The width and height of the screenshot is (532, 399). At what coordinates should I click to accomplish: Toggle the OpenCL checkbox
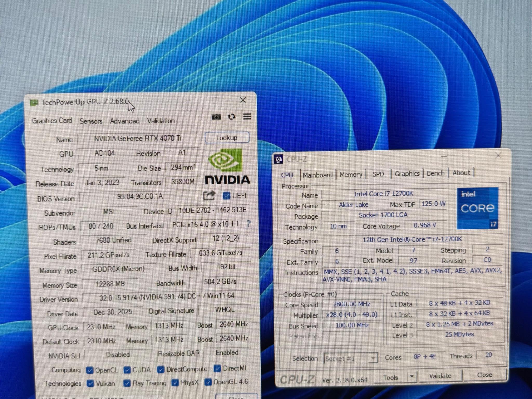tap(90, 370)
